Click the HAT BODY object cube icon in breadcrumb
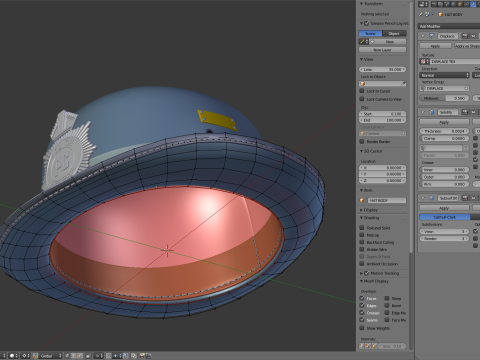This screenshot has height=360, width=480. [440, 14]
